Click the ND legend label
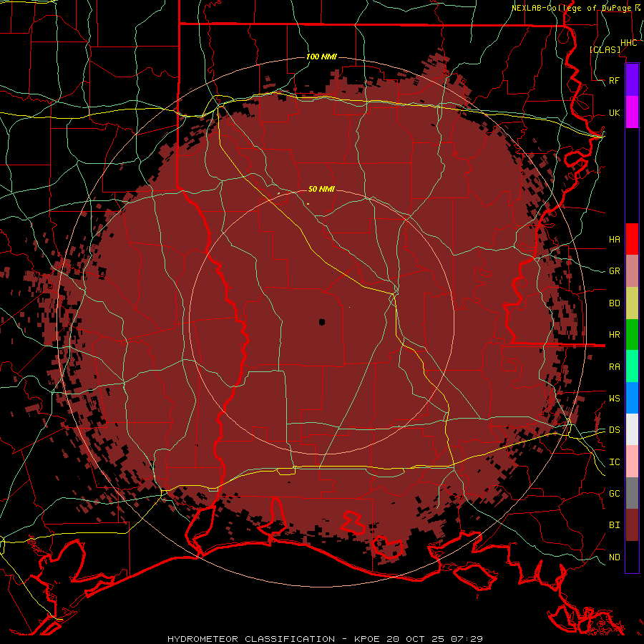Viewport: 644px width, 644px height. pyautogui.click(x=615, y=557)
